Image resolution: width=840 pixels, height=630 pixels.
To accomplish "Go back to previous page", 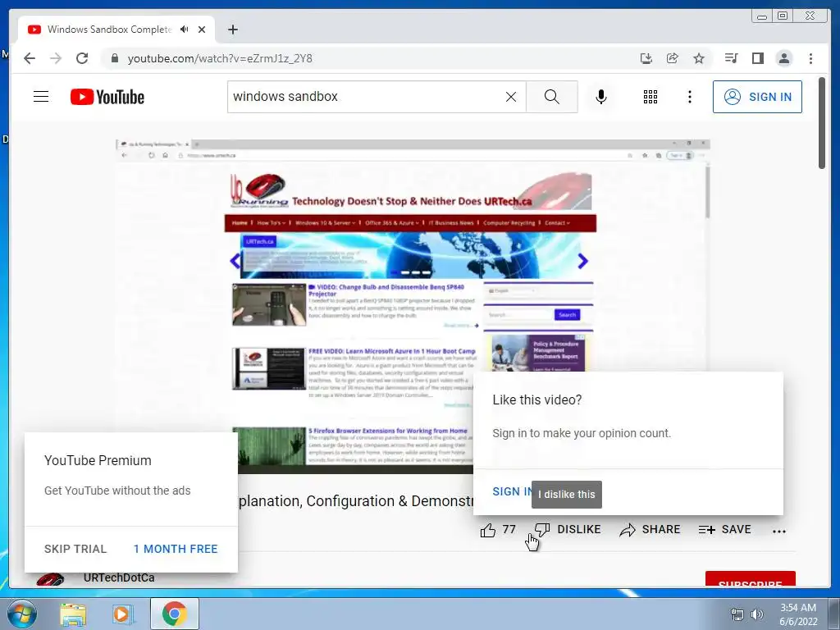I will pyautogui.click(x=30, y=58).
